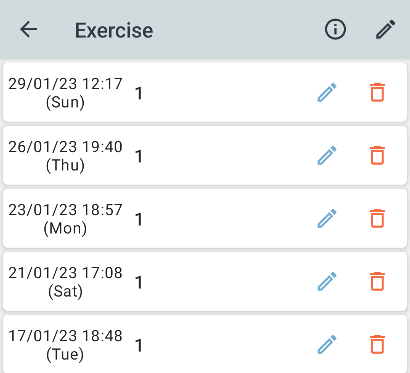Edit the 26/01/23 19:40 entry

(x=327, y=155)
